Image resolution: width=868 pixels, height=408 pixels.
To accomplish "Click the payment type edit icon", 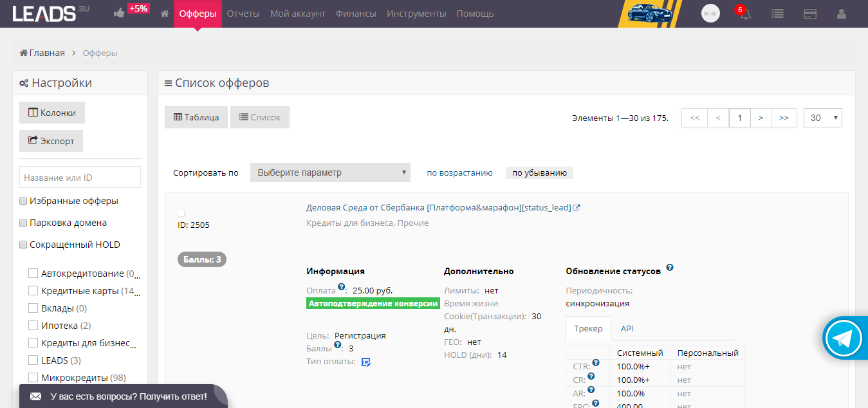I will [x=365, y=362].
